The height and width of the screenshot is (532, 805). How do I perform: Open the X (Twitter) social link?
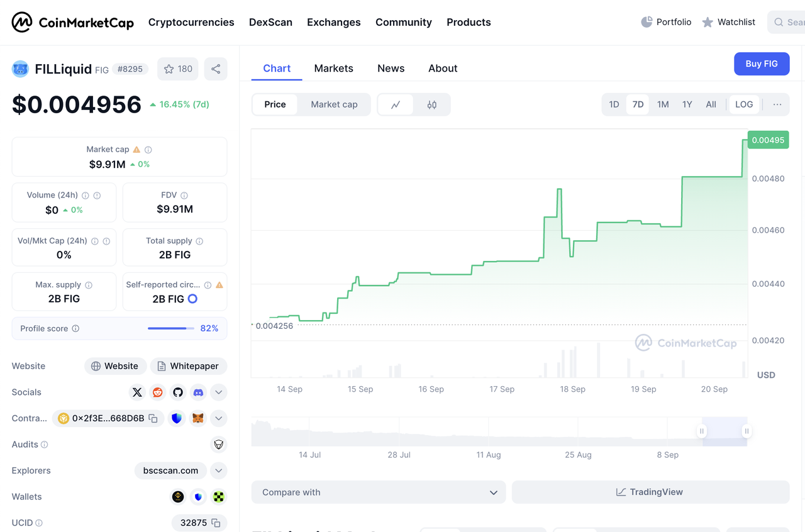pyautogui.click(x=137, y=392)
